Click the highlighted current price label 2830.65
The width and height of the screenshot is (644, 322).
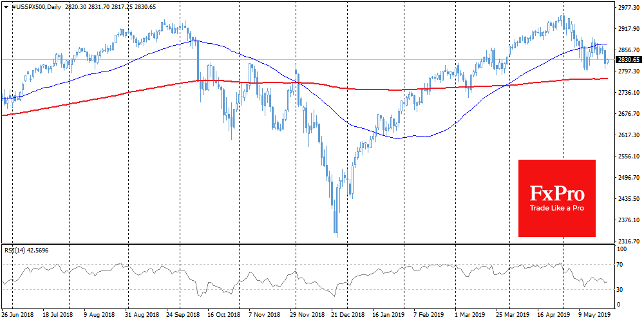pos(628,60)
